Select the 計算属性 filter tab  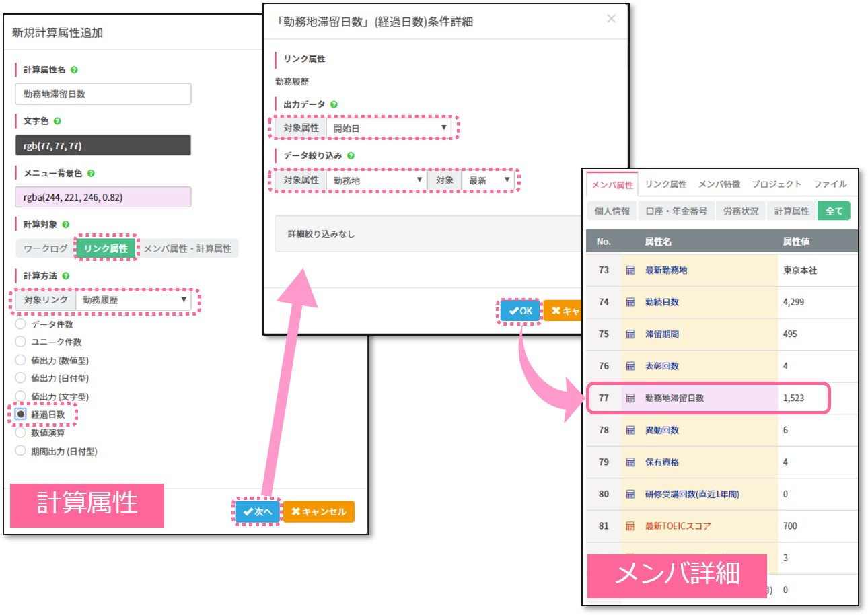point(792,211)
